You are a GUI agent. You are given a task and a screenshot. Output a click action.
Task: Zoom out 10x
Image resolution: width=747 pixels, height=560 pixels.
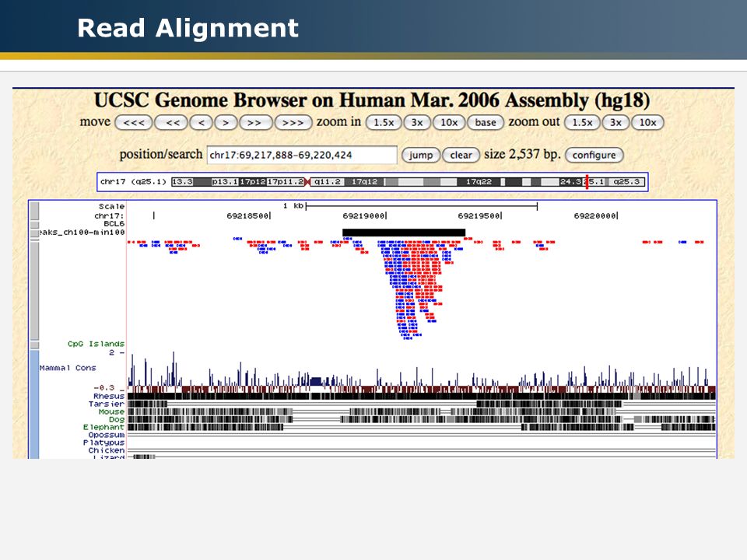click(647, 122)
